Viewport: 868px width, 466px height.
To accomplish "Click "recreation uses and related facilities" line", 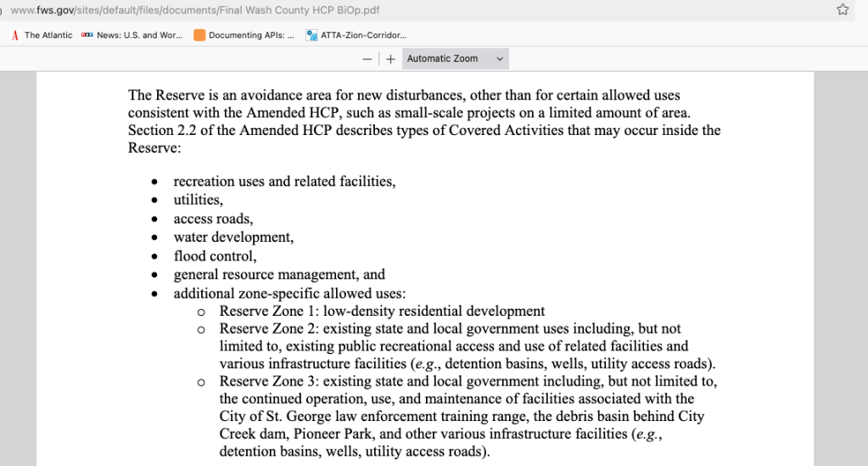I will 284,182.
